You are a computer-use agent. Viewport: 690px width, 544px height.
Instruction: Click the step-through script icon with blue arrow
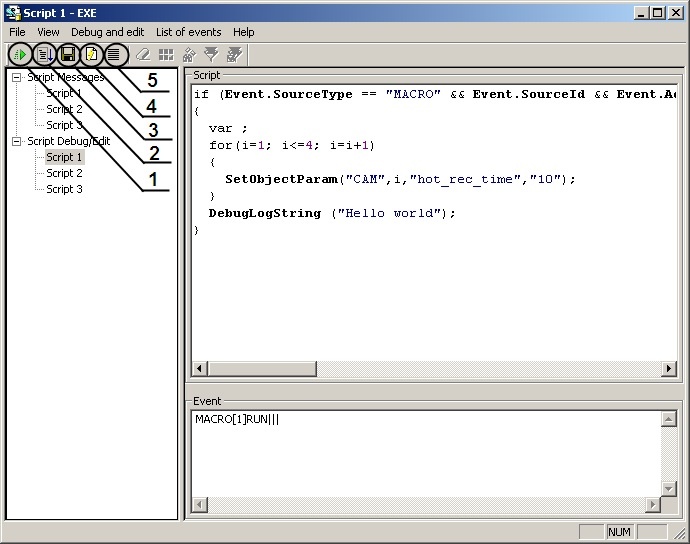click(44, 54)
